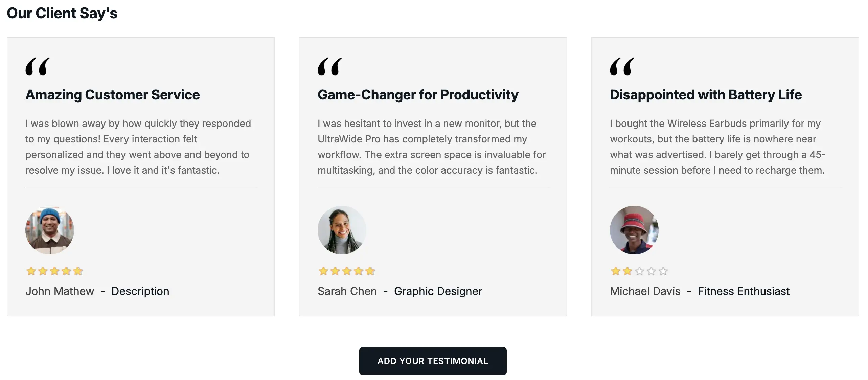Image resolution: width=868 pixels, height=380 pixels.
Task: Click the Game-Changer for Productivity heading
Action: pyautogui.click(x=418, y=95)
